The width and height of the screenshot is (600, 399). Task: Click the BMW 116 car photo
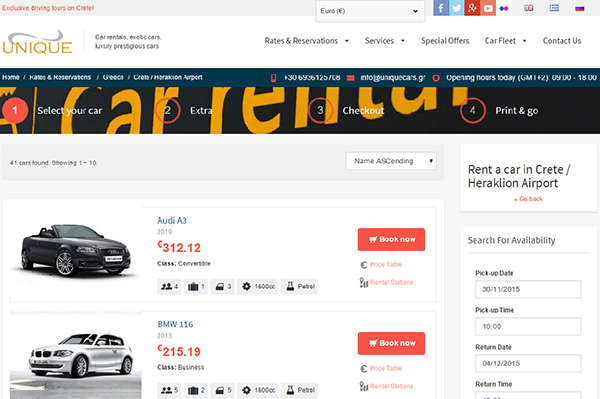click(75, 356)
